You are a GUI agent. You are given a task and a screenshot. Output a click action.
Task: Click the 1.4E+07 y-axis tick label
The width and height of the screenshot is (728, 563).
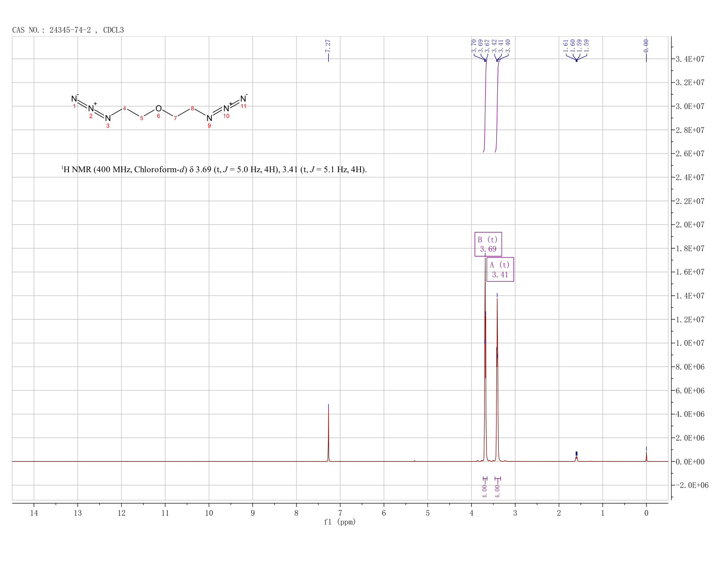point(690,296)
